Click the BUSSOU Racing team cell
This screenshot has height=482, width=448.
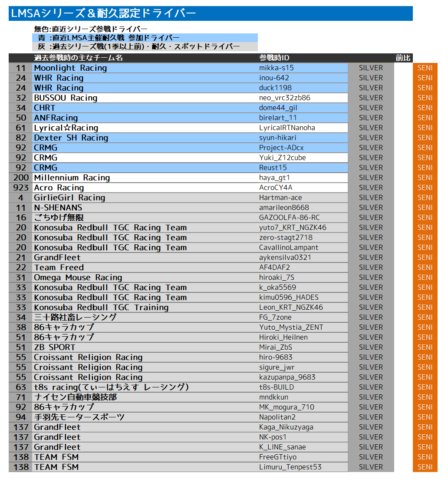tap(66, 98)
